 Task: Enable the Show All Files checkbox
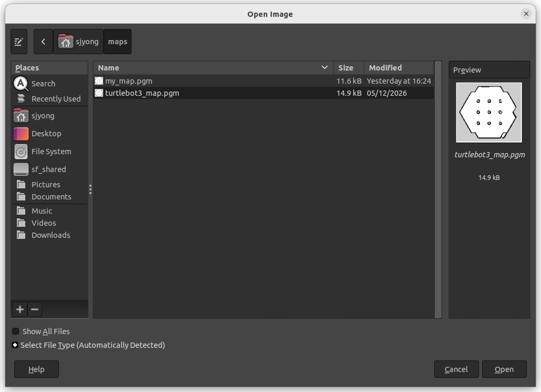pyautogui.click(x=16, y=331)
